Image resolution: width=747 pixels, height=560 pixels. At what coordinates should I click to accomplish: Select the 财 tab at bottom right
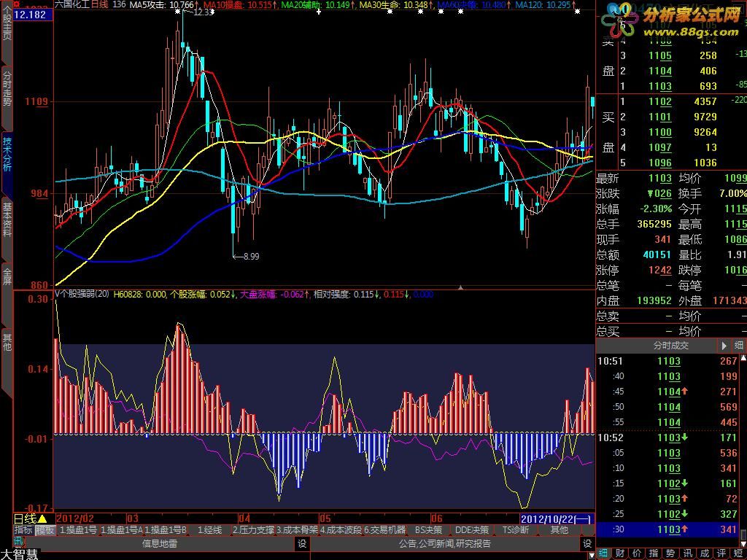click(620, 554)
